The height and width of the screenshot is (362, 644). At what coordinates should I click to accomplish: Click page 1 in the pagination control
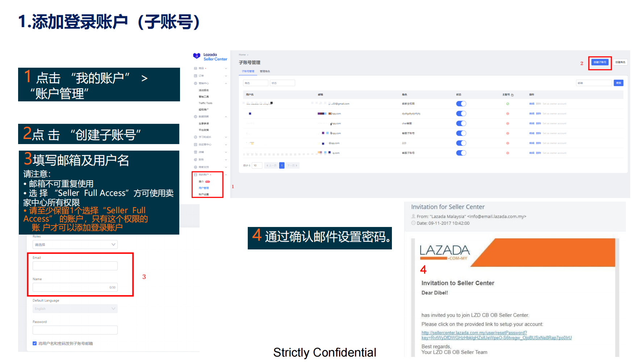click(x=282, y=165)
